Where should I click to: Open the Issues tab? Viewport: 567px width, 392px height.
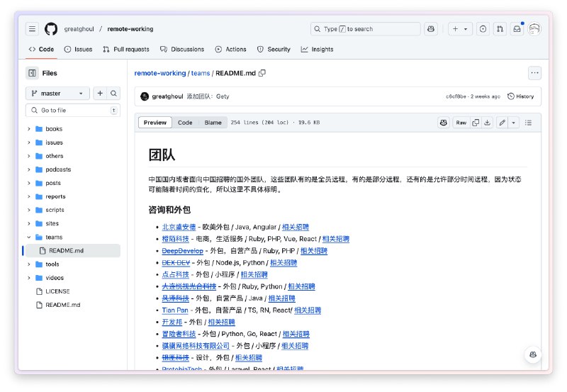click(x=78, y=49)
